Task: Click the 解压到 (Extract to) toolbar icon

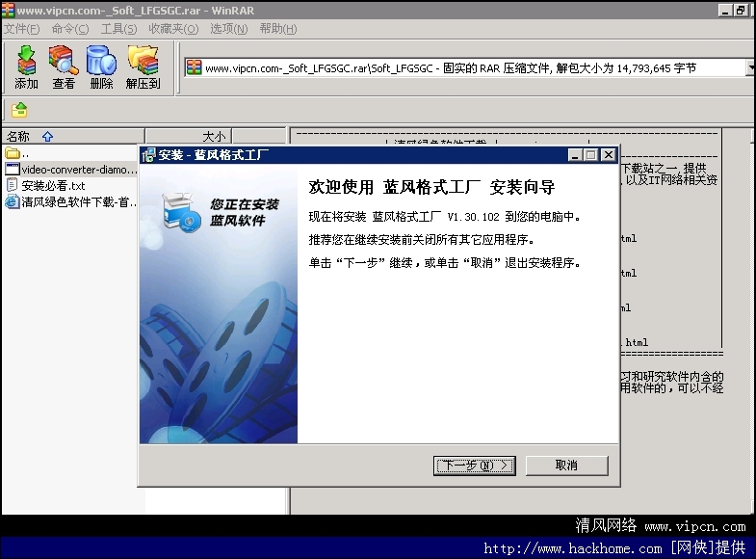Action: click(143, 67)
